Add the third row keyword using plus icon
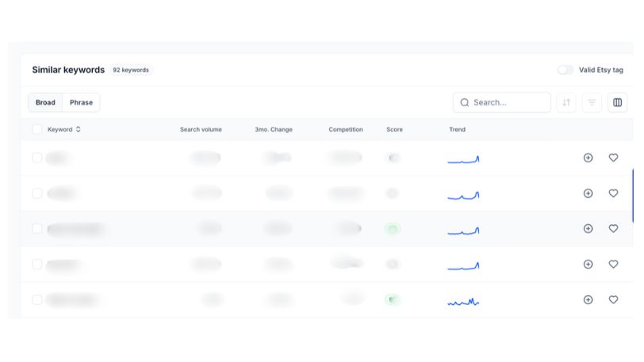Viewport: 644px width, 362px height. click(x=588, y=228)
